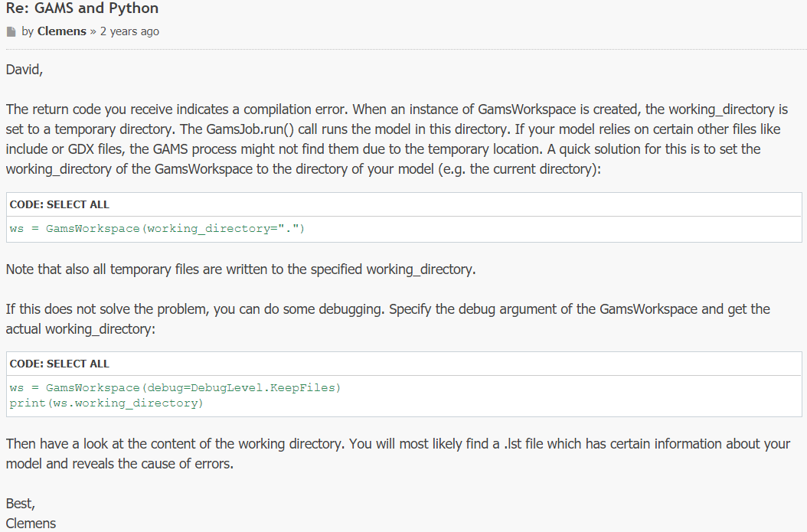Click the "2 years ago" post timestamp
The image size is (807, 532).
tap(129, 31)
